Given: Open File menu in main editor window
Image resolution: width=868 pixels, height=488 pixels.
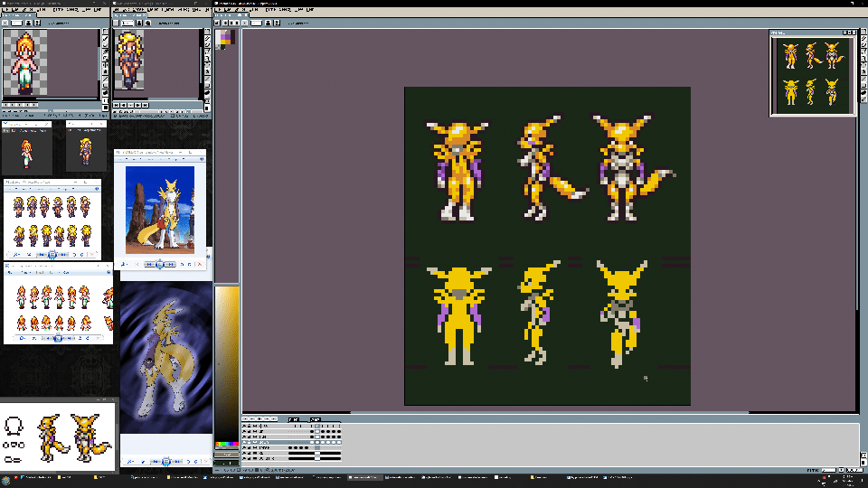Looking at the screenshot, I should coord(220,10).
